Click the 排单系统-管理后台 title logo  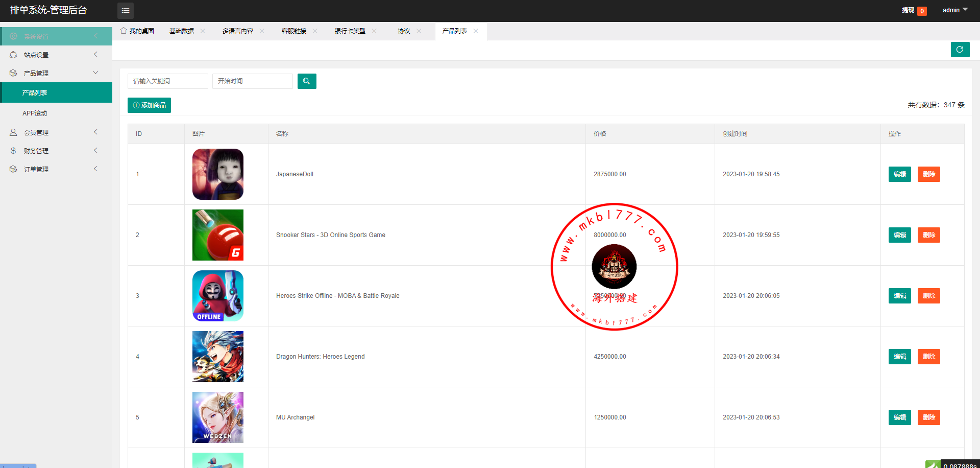pos(48,10)
